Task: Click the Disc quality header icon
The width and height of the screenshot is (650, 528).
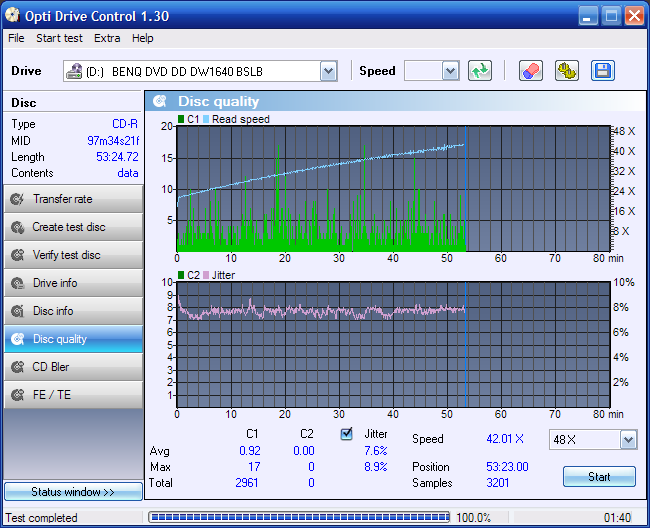Action: pyautogui.click(x=160, y=101)
